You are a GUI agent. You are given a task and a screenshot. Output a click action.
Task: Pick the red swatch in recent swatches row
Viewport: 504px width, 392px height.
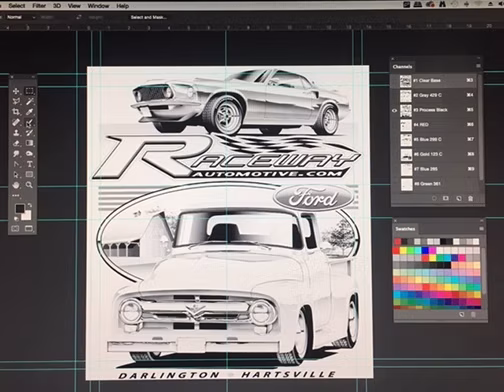398,242
